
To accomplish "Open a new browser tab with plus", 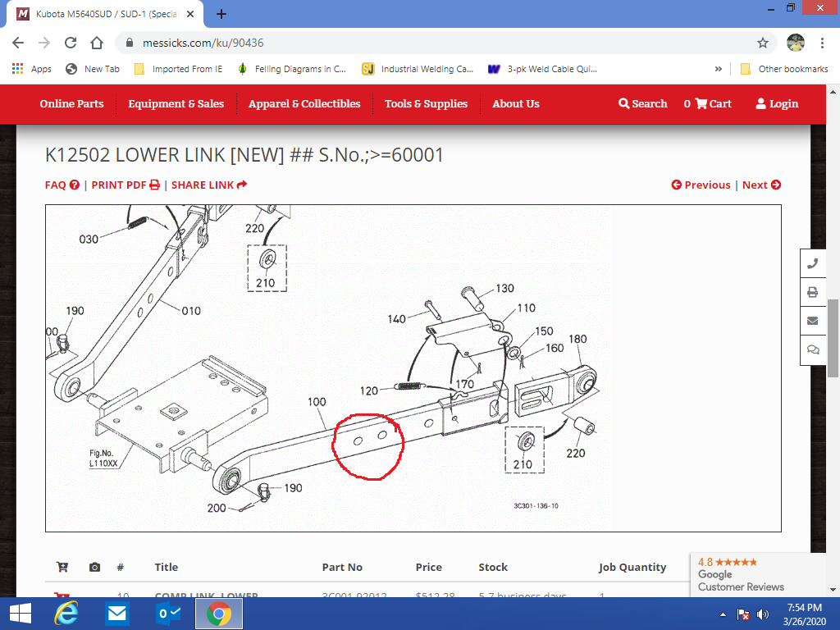I will (221, 14).
